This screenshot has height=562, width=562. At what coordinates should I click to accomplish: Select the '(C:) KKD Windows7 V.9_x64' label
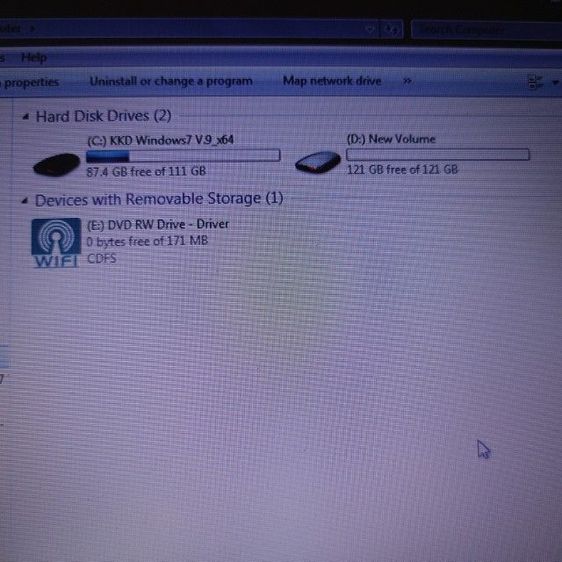161,140
